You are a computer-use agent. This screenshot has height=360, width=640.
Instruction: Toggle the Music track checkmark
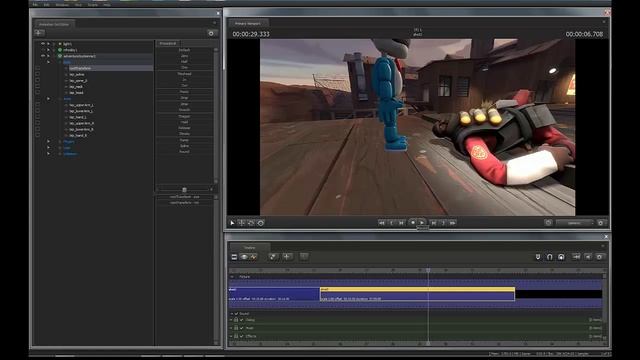[242, 328]
